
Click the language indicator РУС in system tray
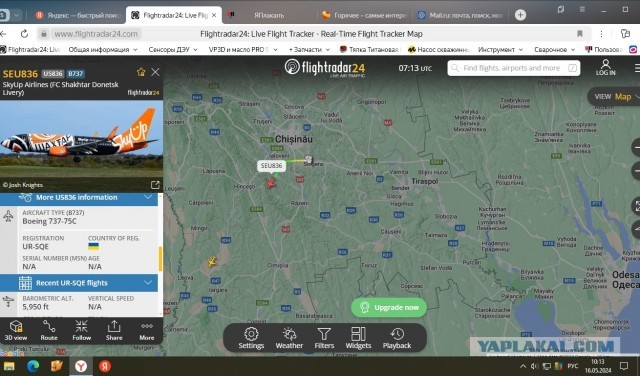(573, 366)
